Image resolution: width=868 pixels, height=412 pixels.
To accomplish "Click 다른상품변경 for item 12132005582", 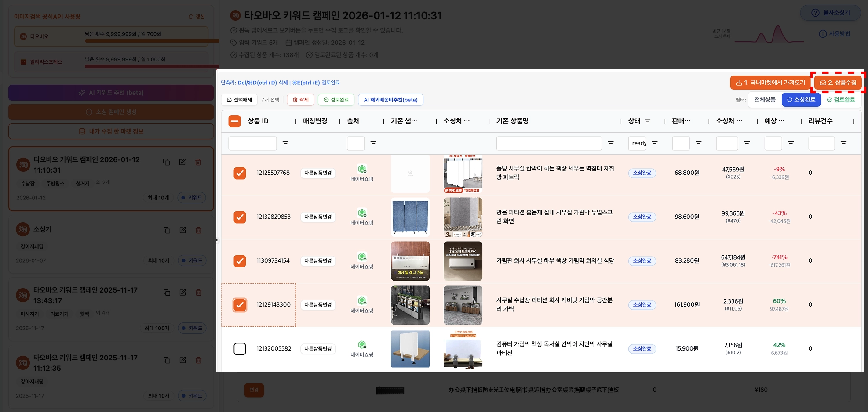I will click(318, 349).
